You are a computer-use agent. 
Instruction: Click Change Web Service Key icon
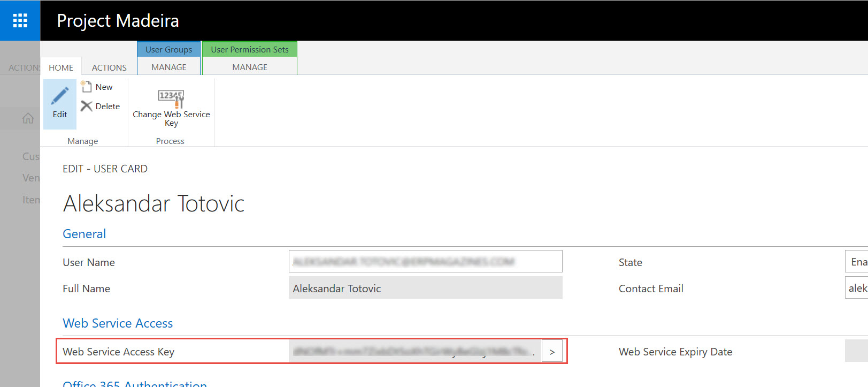(171, 100)
